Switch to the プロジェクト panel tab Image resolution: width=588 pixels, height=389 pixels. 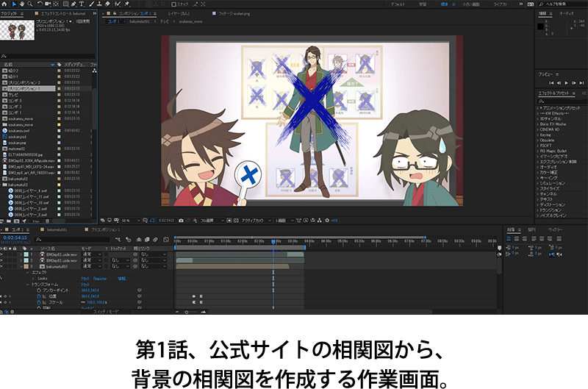tap(9, 13)
